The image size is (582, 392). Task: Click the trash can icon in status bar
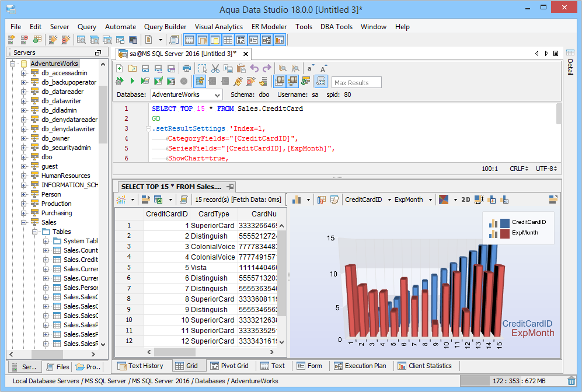(x=571, y=381)
